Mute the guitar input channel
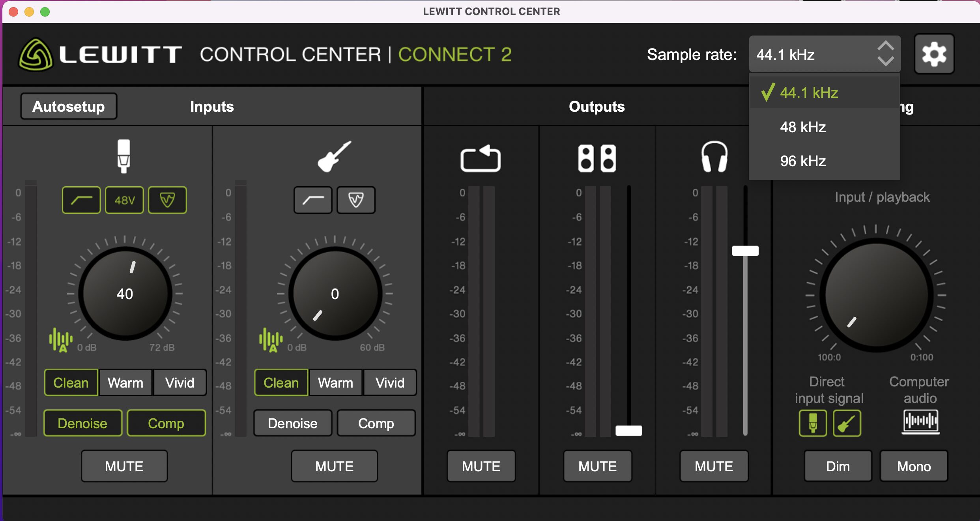Image resolution: width=980 pixels, height=521 pixels. tap(335, 466)
